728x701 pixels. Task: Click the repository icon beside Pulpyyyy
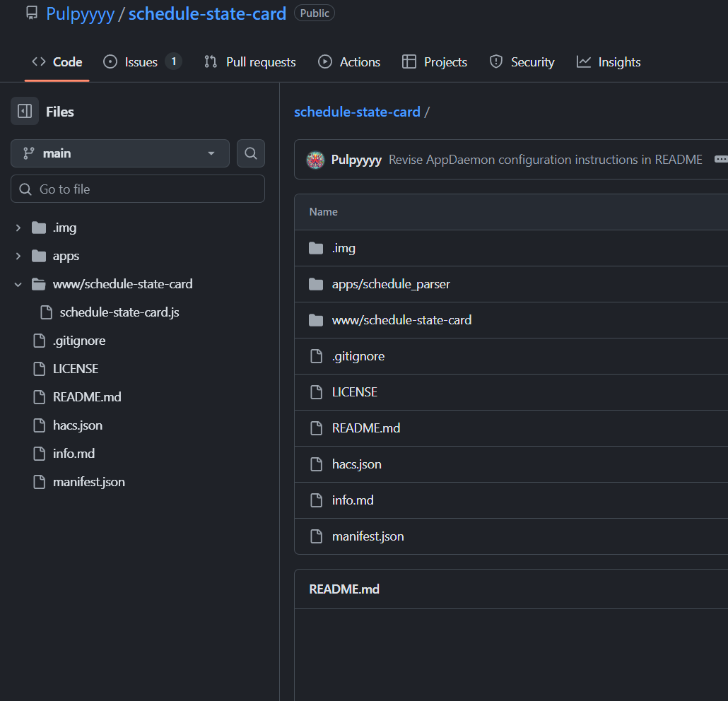pyautogui.click(x=32, y=13)
